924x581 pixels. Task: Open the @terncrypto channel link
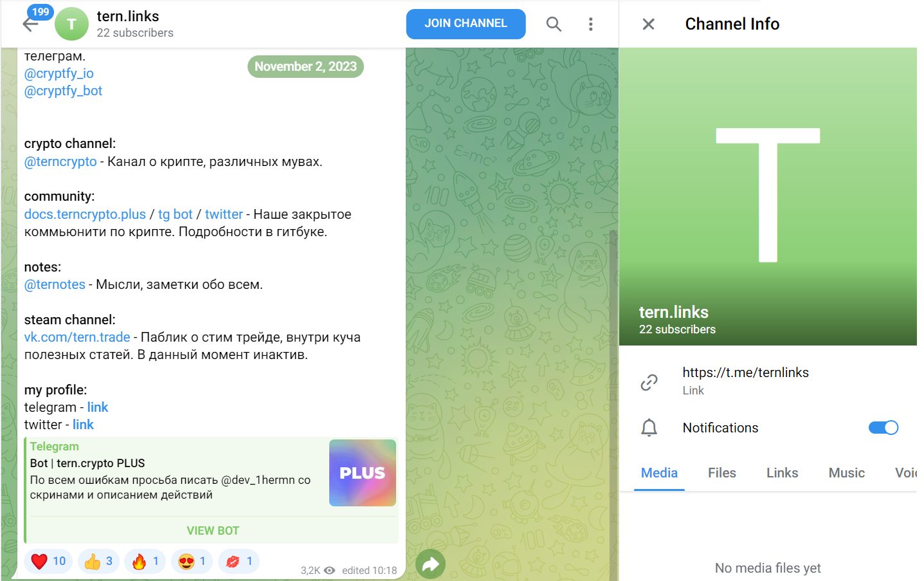click(60, 161)
